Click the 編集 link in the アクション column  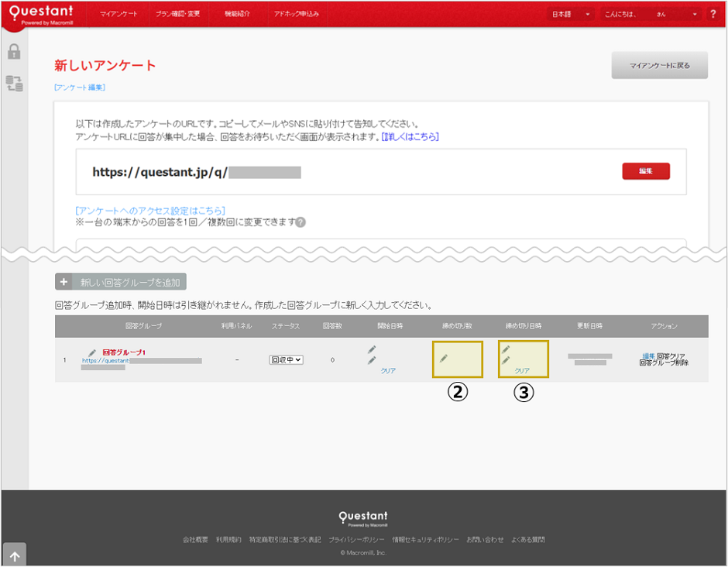tap(648, 356)
